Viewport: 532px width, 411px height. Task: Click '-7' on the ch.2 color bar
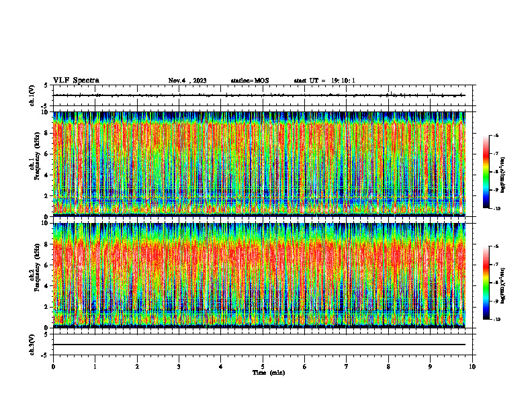point(496,265)
